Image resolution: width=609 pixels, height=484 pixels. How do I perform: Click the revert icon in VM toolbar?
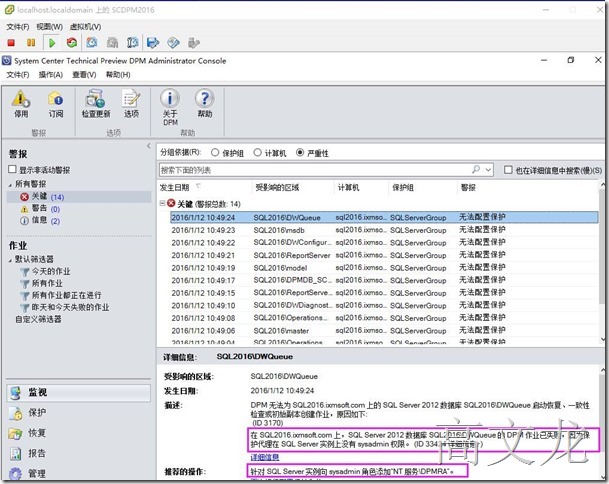tap(132, 42)
